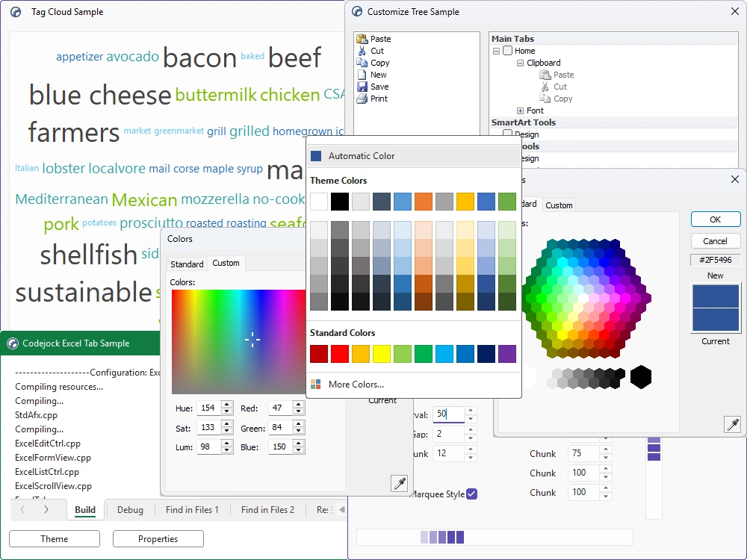Click the Copy icon under the Clipboard tree node

click(x=545, y=99)
